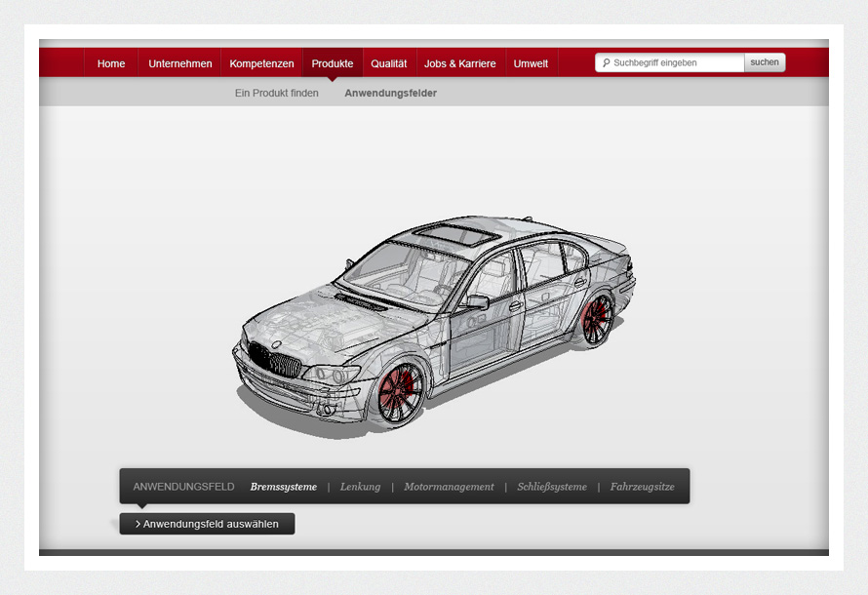Go to the Umwelt section
Screen dimensions: 868x595
531,63
